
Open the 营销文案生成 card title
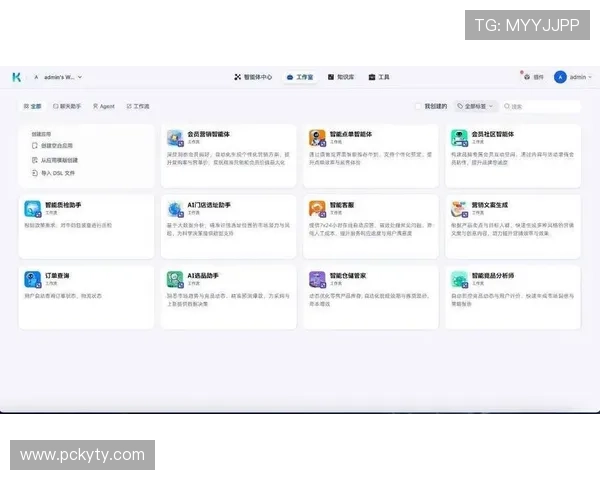click(x=489, y=205)
